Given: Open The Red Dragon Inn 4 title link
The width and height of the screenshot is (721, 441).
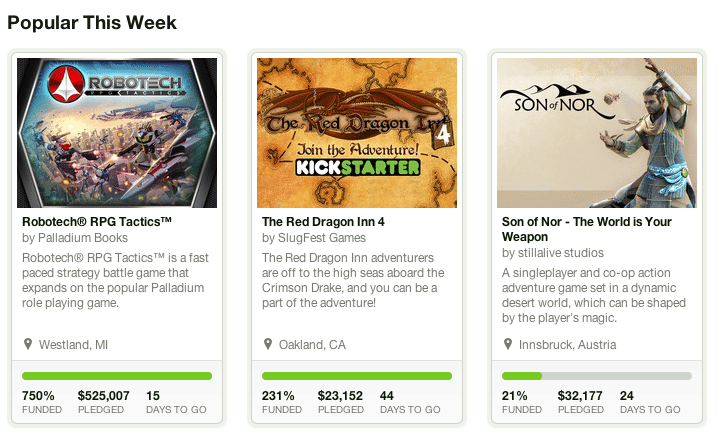Looking at the screenshot, I should 325,222.
